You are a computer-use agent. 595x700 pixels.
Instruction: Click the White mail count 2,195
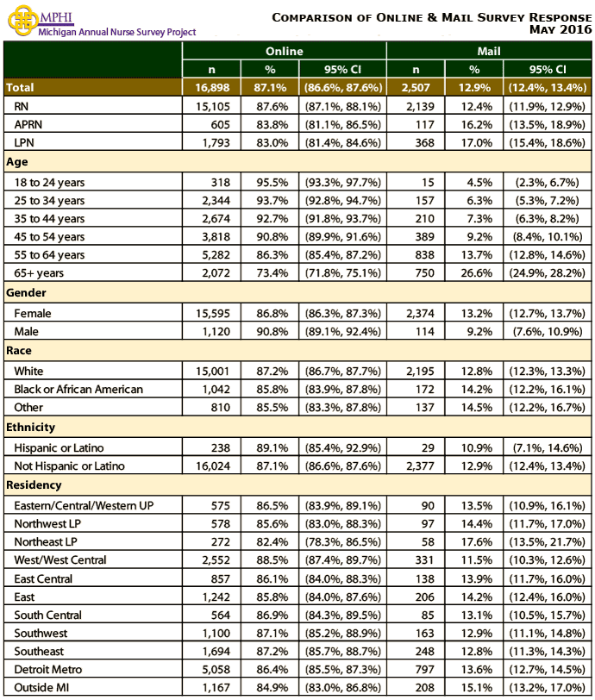(x=420, y=372)
